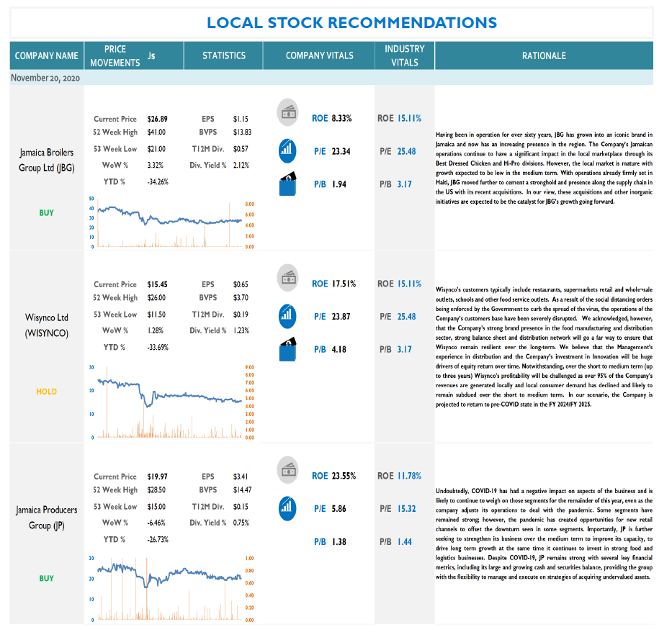Click the cash ROE icon for Jamaica Broilers
The image size is (672, 627).
(287, 112)
